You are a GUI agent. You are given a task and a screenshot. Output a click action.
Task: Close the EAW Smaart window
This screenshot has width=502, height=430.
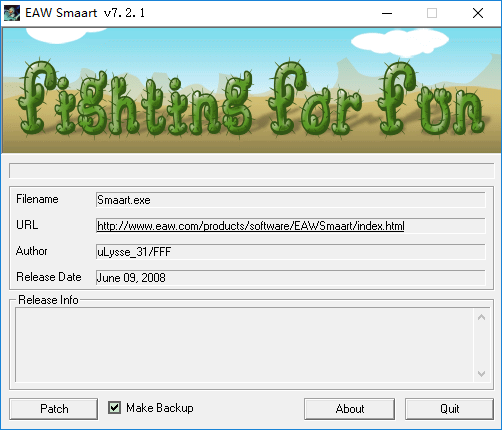(478, 13)
